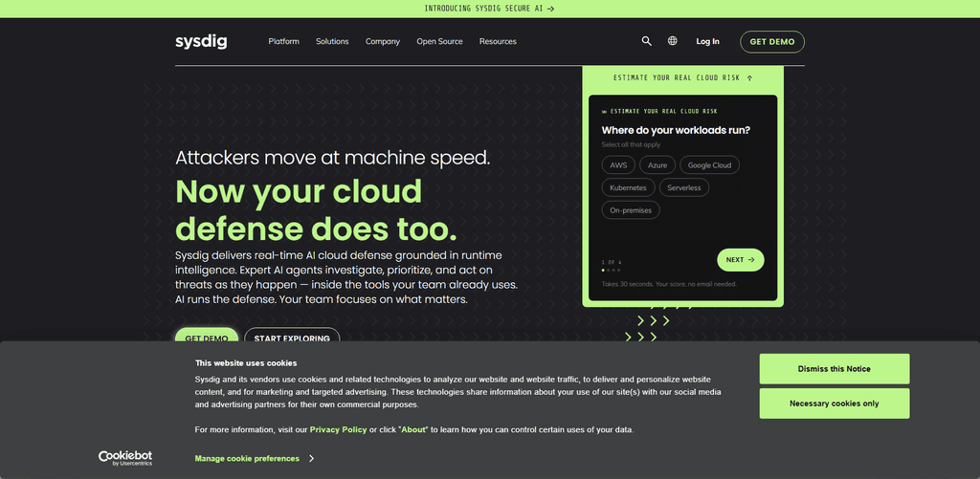The height and width of the screenshot is (479, 980).
Task: Select the Azure workload option
Action: pos(657,165)
